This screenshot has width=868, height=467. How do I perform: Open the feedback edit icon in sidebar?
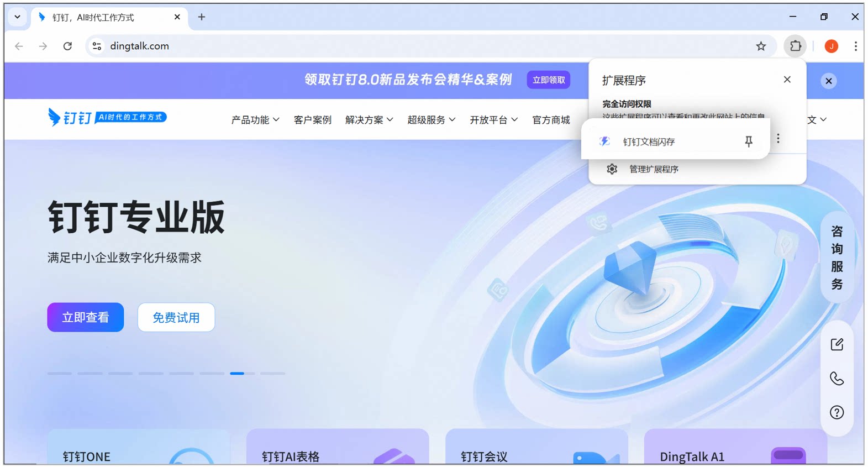pos(837,344)
